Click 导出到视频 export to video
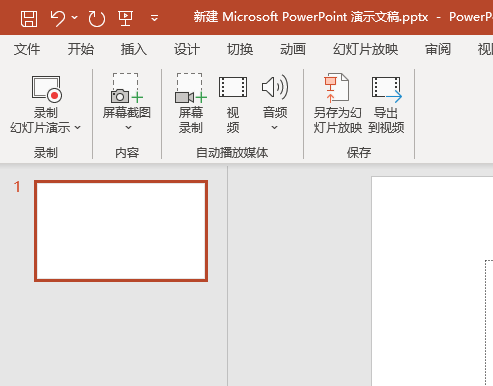 pos(386,104)
